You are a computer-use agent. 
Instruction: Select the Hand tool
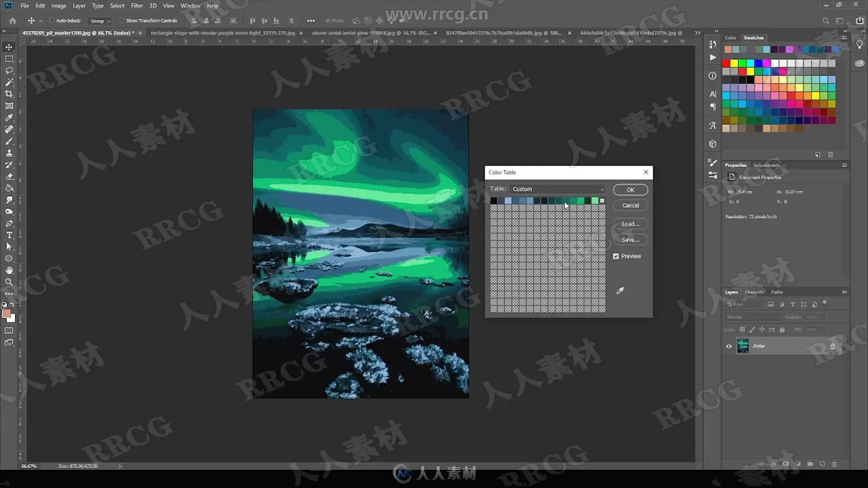coord(9,270)
